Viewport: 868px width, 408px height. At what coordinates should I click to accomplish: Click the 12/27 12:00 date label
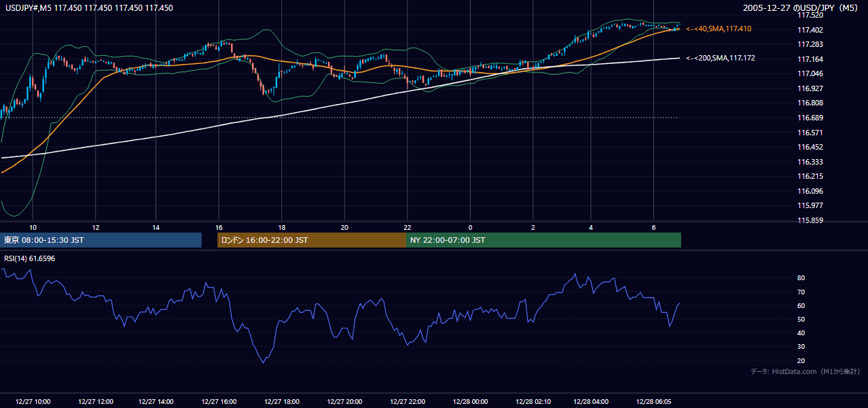click(x=96, y=401)
